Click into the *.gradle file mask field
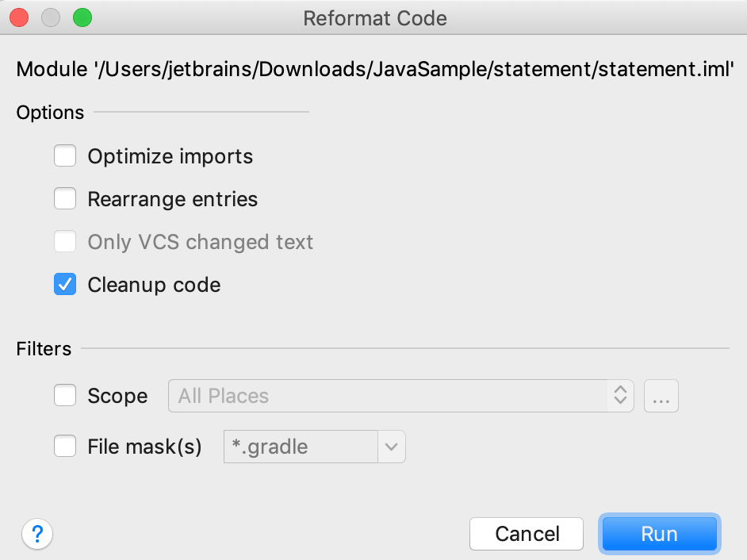Screen dimensions: 747x560 301,447
